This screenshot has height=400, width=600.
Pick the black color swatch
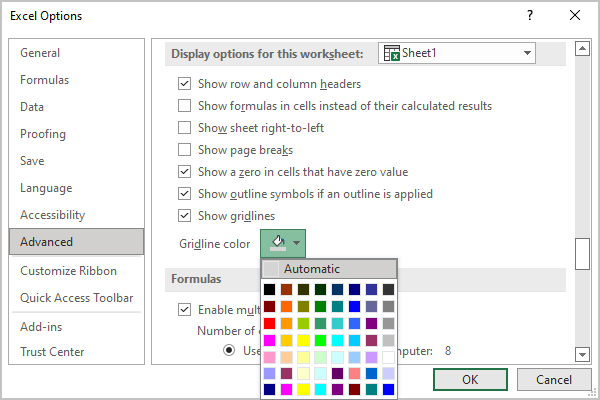click(x=269, y=289)
